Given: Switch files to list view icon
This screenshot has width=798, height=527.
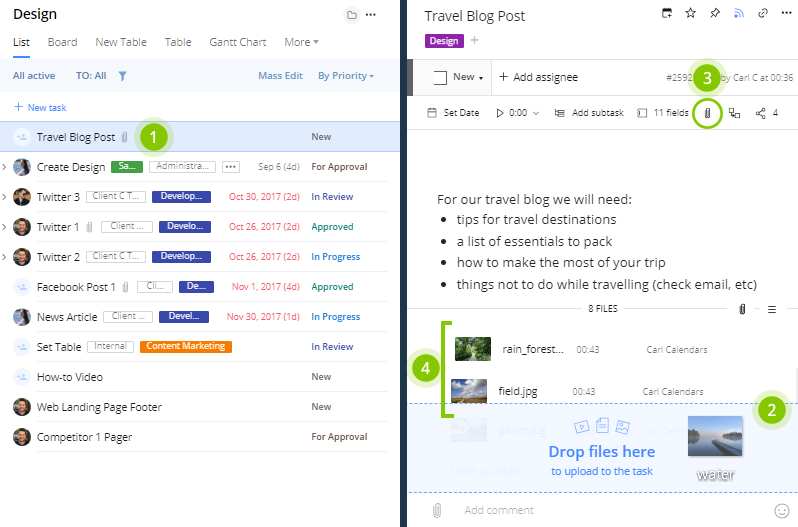Looking at the screenshot, I should pos(772,309).
